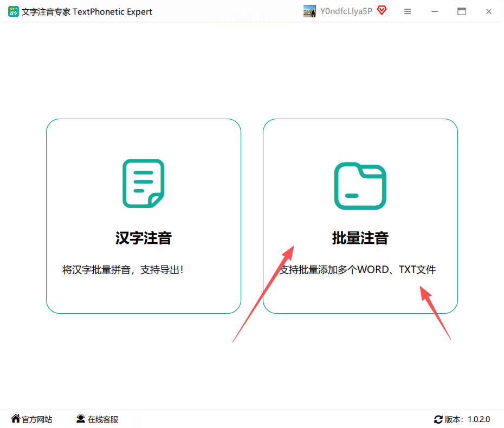Close the TextPhonetic Expert window

tap(489, 11)
